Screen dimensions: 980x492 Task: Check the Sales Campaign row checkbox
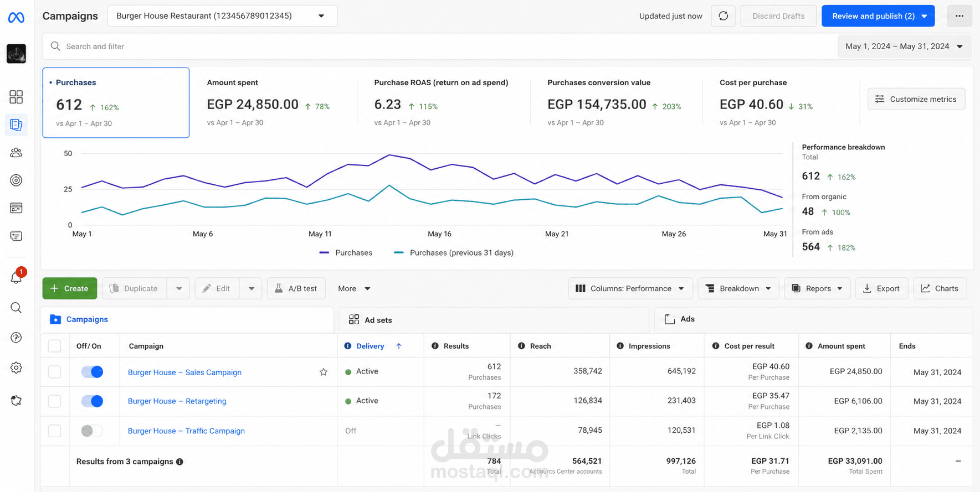[x=54, y=372]
